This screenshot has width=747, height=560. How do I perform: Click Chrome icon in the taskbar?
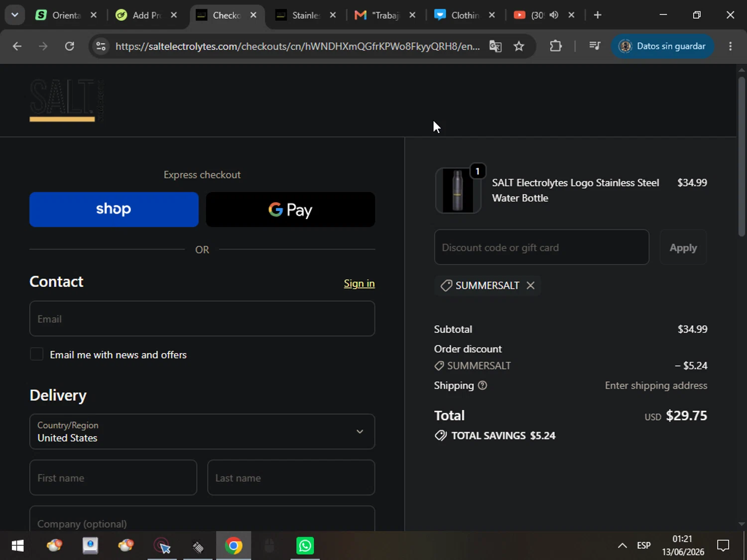click(233, 546)
